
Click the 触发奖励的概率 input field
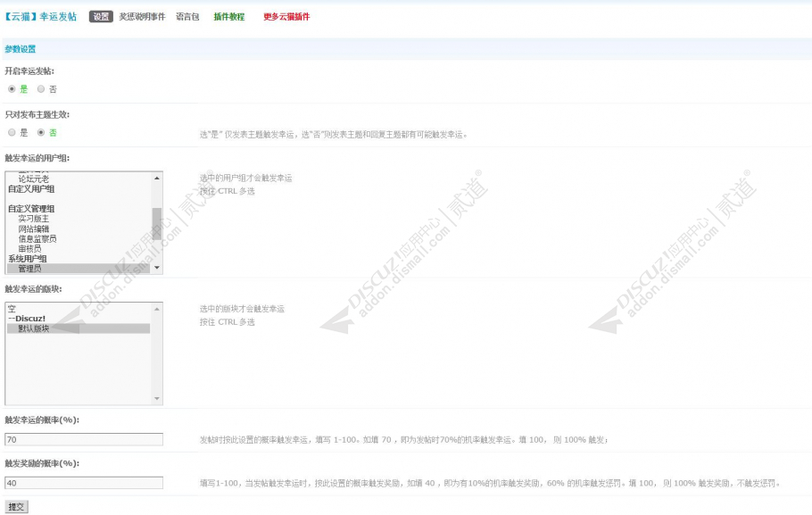[x=84, y=483]
